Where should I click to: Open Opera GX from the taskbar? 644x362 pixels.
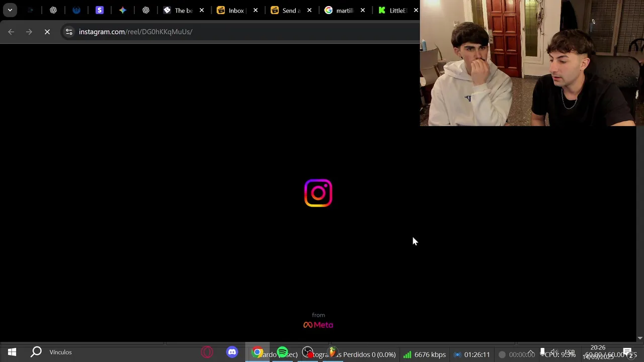point(207,352)
